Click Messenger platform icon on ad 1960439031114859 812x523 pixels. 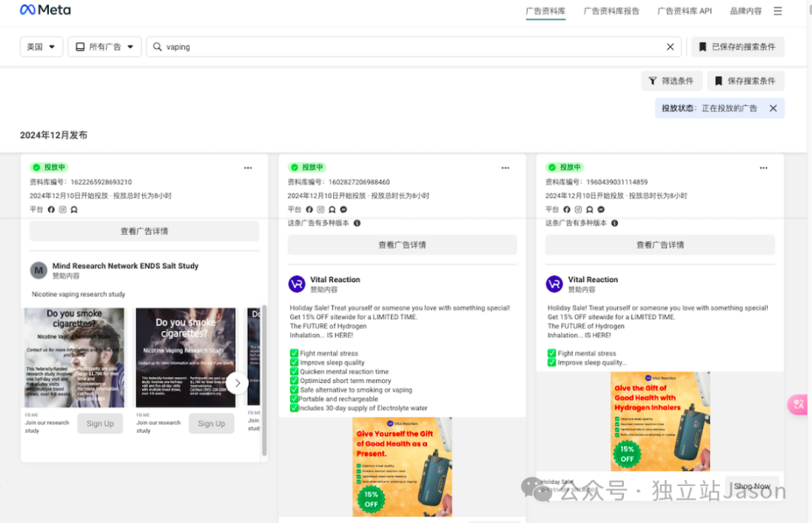(x=601, y=209)
